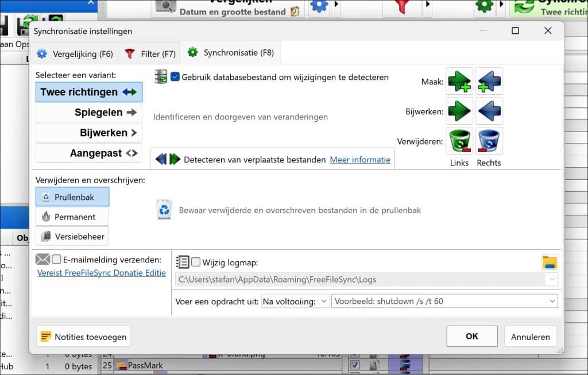Click the green Bijwerken update arrow
588x375 pixels.
(459, 111)
